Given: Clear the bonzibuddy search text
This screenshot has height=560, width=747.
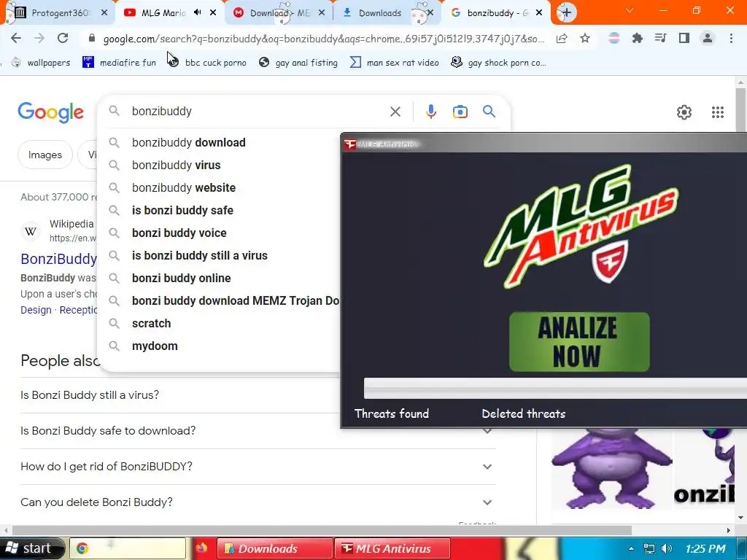Looking at the screenshot, I should pos(395,112).
